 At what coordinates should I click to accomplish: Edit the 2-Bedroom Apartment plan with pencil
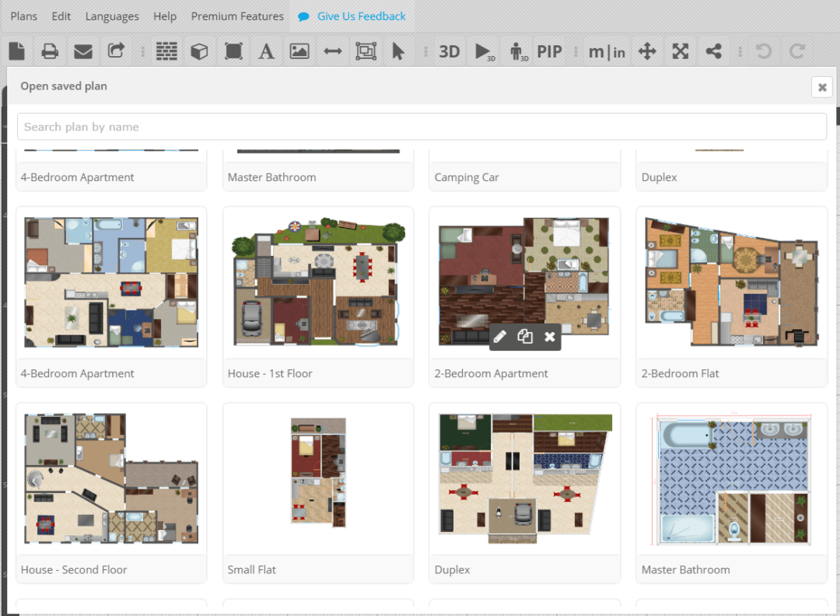tap(500, 337)
